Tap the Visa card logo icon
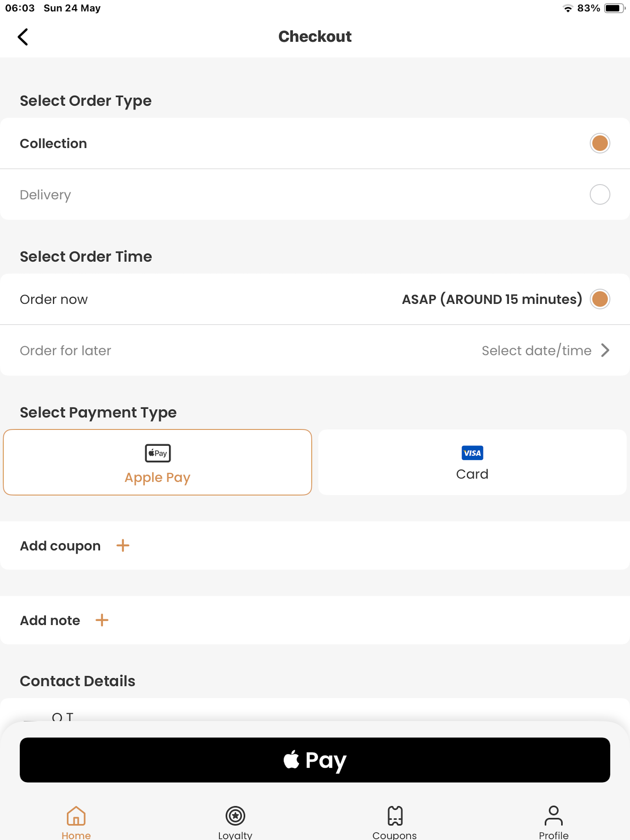 (x=472, y=453)
